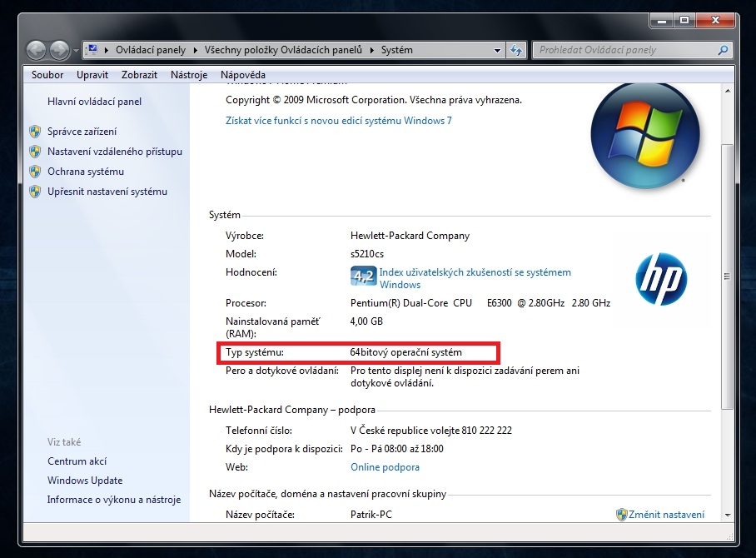Maximize the System window
The height and width of the screenshot is (558, 756).
click(x=684, y=20)
